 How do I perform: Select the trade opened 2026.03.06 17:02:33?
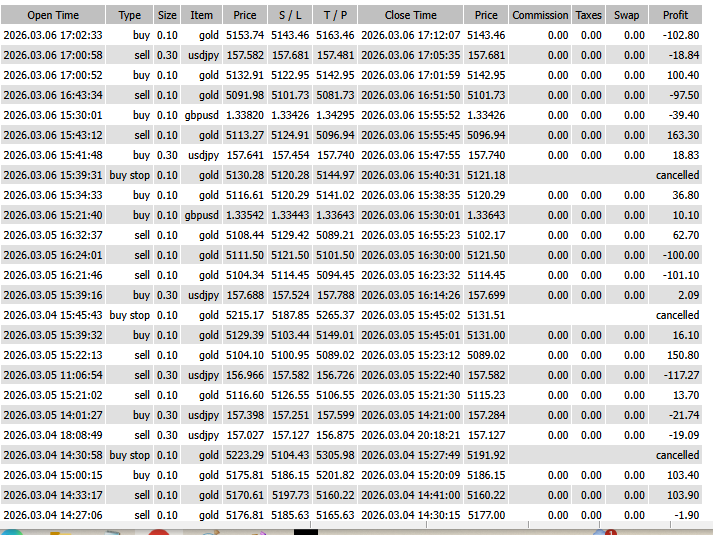pos(53,35)
